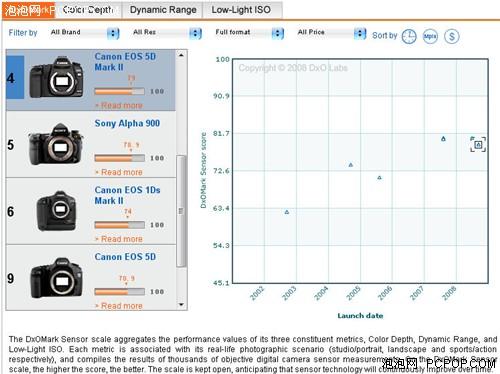Open the All Brand filter dropdown
Viewport: 500px width, 374px height.
[x=84, y=33]
